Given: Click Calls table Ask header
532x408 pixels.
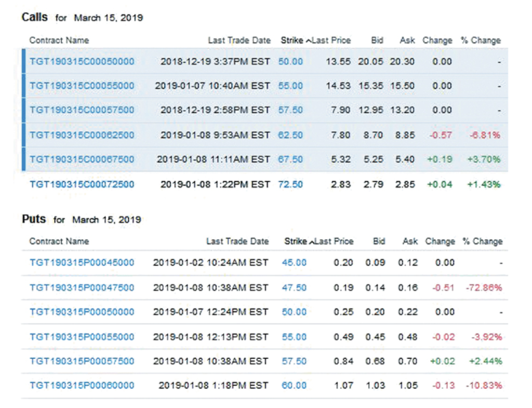Looking at the screenshot, I should (x=407, y=40).
